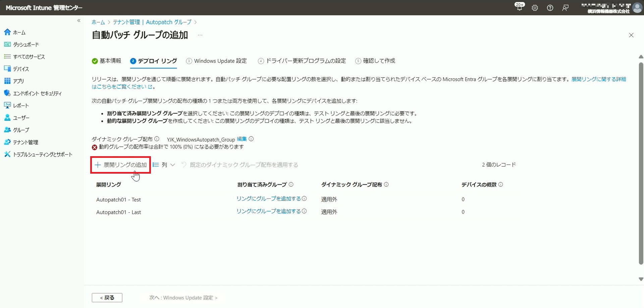Click 既定のダイナミック グループ配布を適用する
Viewport: 644px width, 308px height.
240,165
